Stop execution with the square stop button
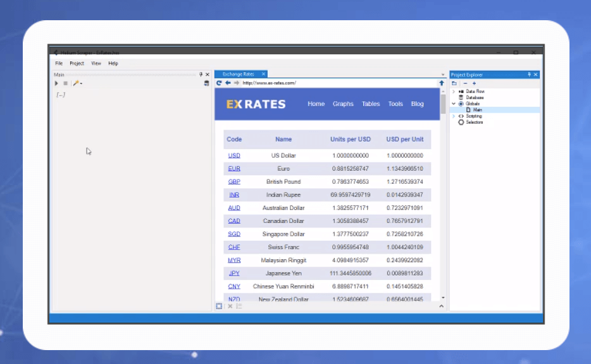 pyautogui.click(x=65, y=83)
